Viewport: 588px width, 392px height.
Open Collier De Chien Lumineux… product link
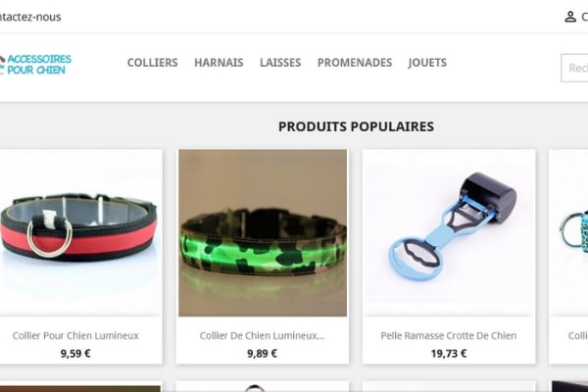point(262,335)
